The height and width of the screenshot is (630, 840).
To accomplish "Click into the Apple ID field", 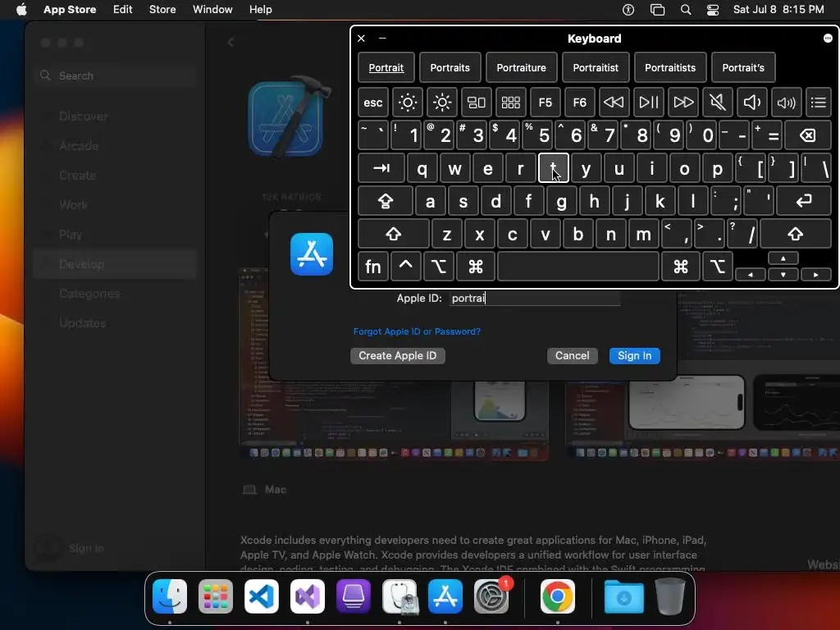I will [535, 299].
